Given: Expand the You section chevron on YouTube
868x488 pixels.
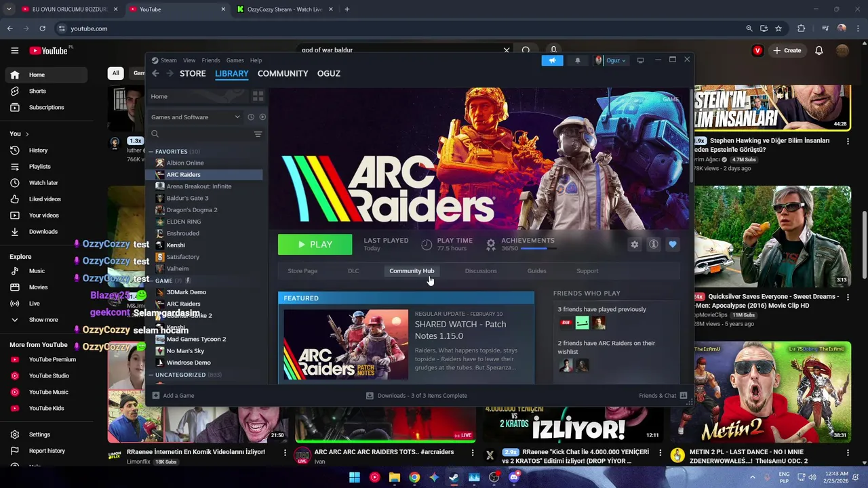Looking at the screenshot, I should pyautogui.click(x=27, y=134).
